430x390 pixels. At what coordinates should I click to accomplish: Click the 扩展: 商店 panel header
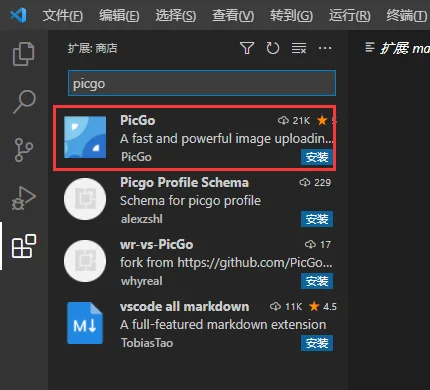coord(92,49)
